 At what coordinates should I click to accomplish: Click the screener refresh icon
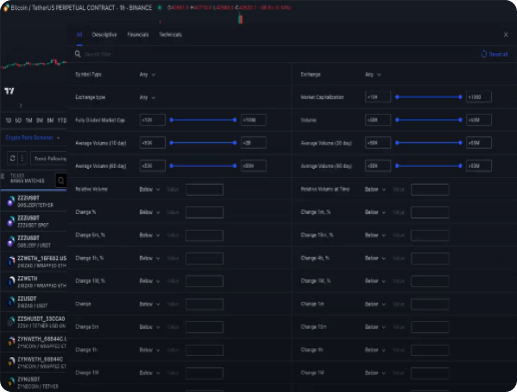(x=12, y=158)
